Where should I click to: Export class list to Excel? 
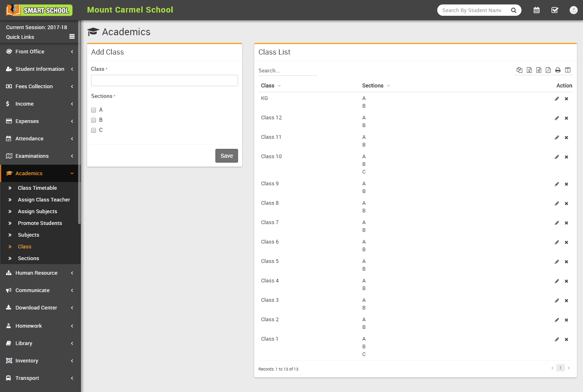point(529,70)
